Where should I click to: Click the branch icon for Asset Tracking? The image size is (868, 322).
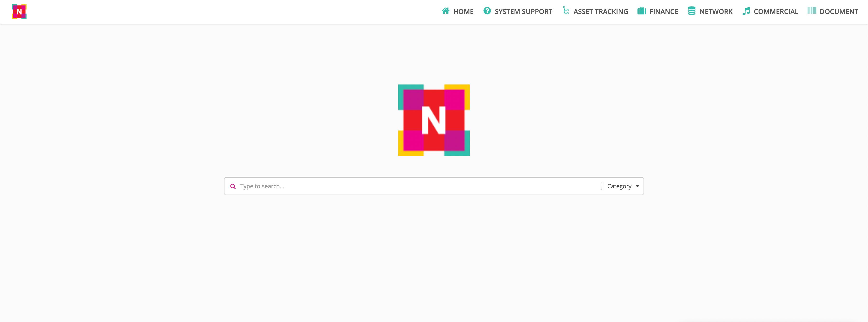(566, 11)
